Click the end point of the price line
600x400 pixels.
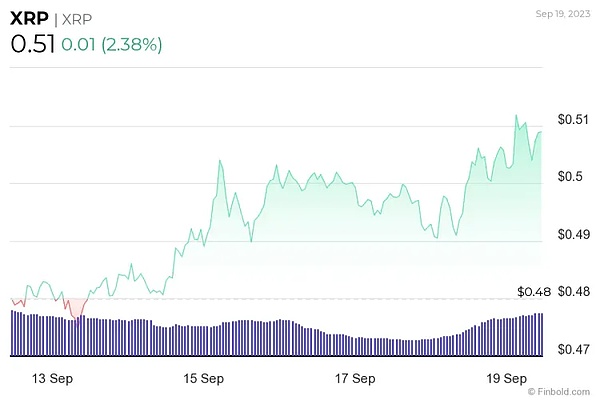542,132
